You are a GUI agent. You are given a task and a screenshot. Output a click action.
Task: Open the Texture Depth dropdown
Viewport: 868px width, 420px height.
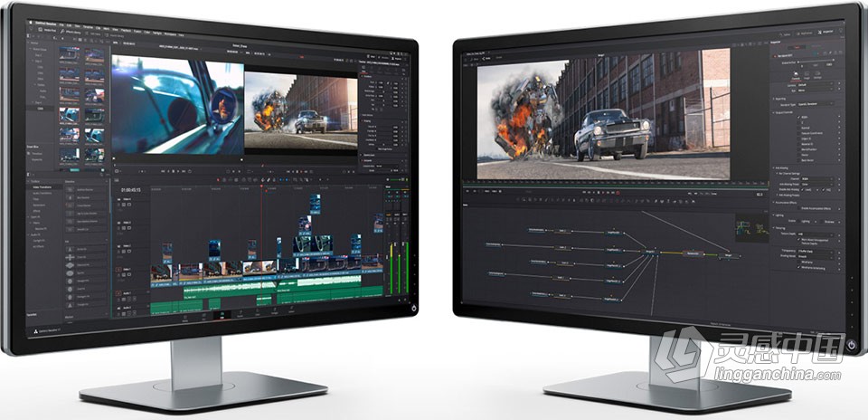pyautogui.click(x=816, y=234)
